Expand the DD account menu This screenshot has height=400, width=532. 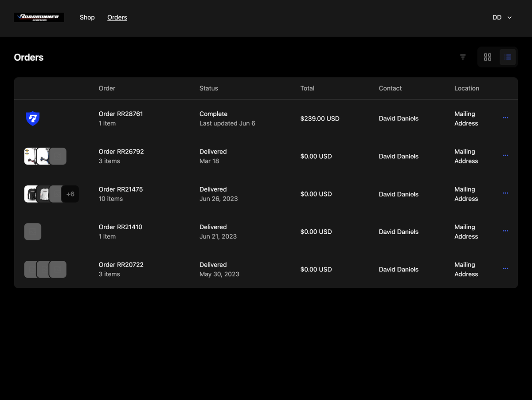497,17
